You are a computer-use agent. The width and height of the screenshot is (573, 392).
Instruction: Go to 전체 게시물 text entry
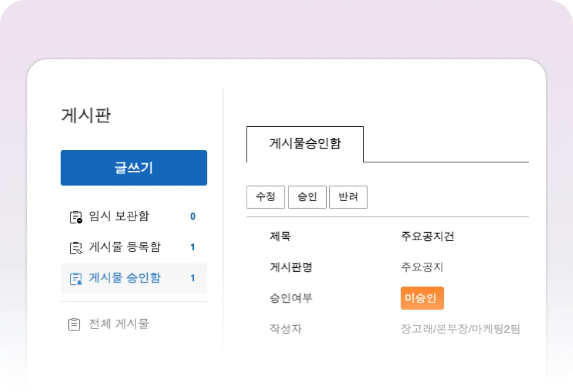click(119, 324)
